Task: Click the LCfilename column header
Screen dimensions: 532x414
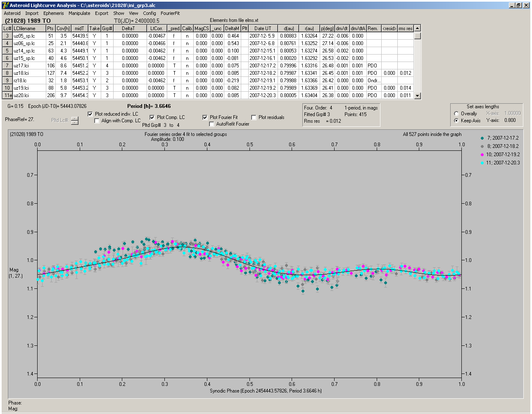Action: click(x=29, y=29)
